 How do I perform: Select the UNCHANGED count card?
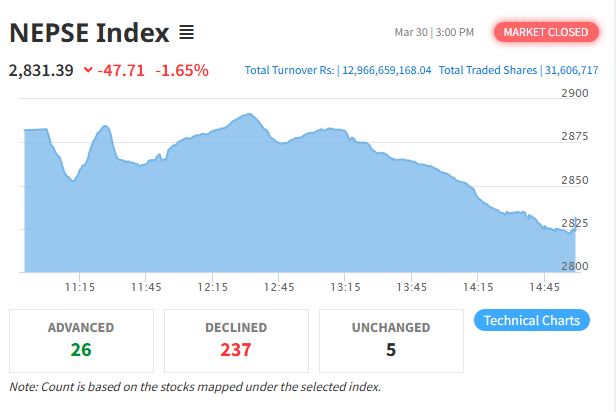pos(391,339)
